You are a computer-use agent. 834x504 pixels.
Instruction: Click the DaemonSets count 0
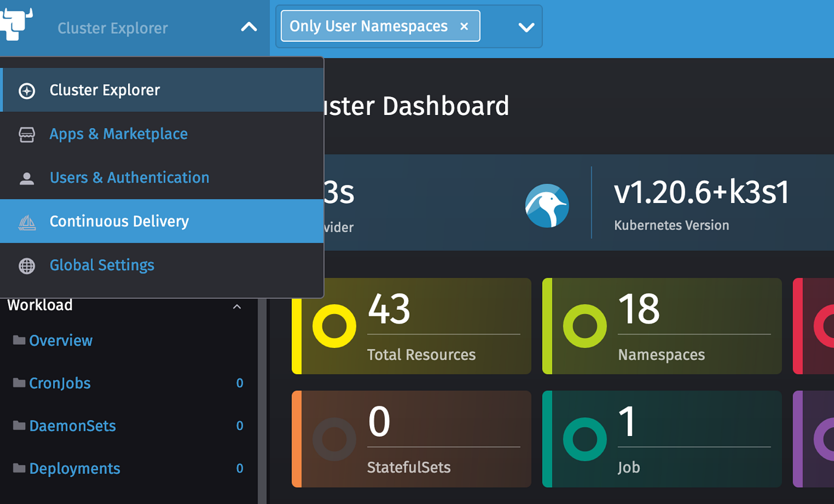point(239,426)
